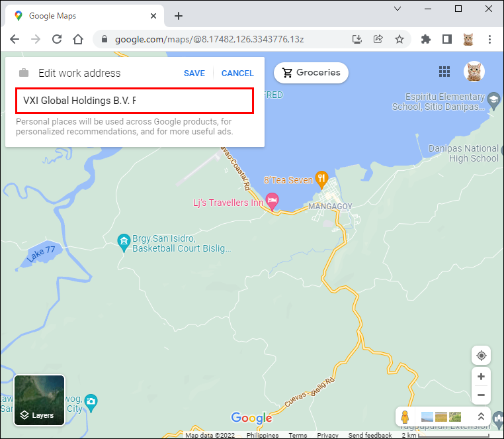
Task: Zoom out on the map
Action: (x=481, y=395)
